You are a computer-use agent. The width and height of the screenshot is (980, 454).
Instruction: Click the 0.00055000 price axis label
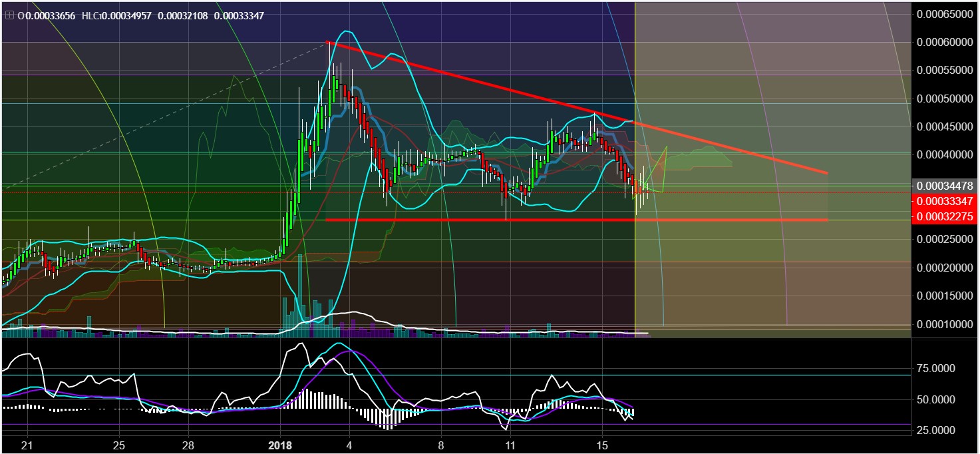point(945,70)
